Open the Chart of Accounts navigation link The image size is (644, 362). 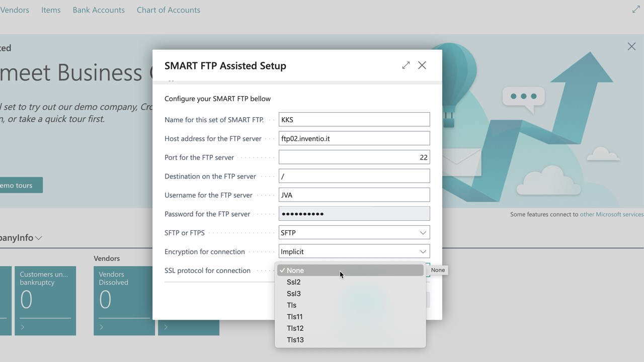(x=169, y=10)
